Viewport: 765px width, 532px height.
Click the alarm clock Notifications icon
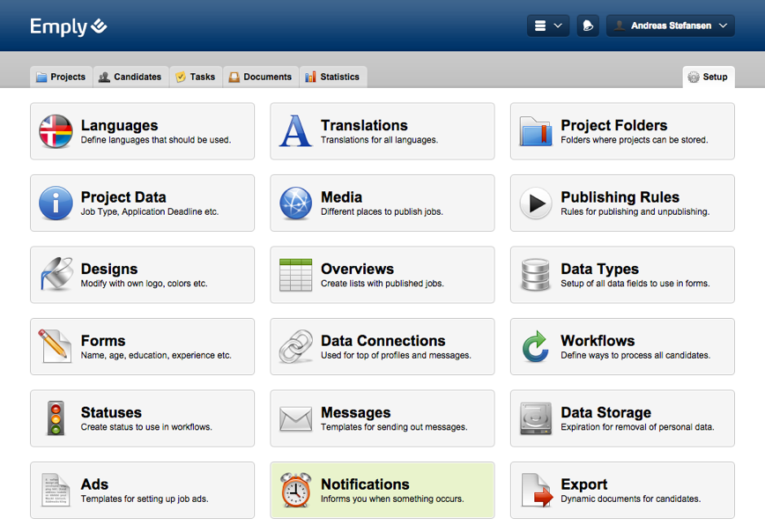tap(295, 490)
